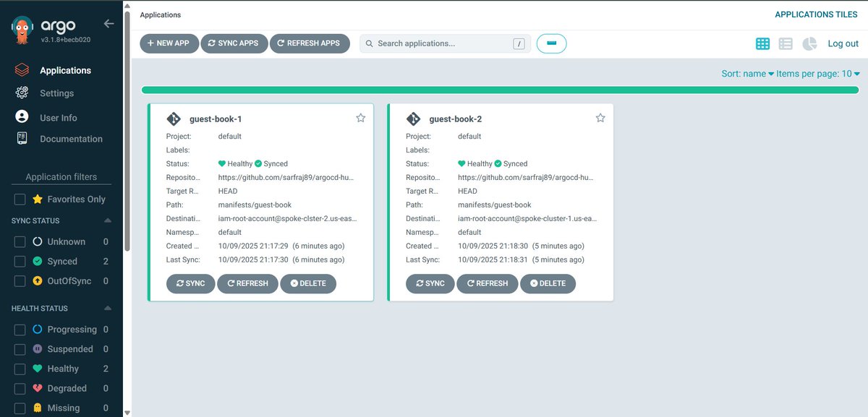Toggle the Synced filter checkbox

point(20,261)
